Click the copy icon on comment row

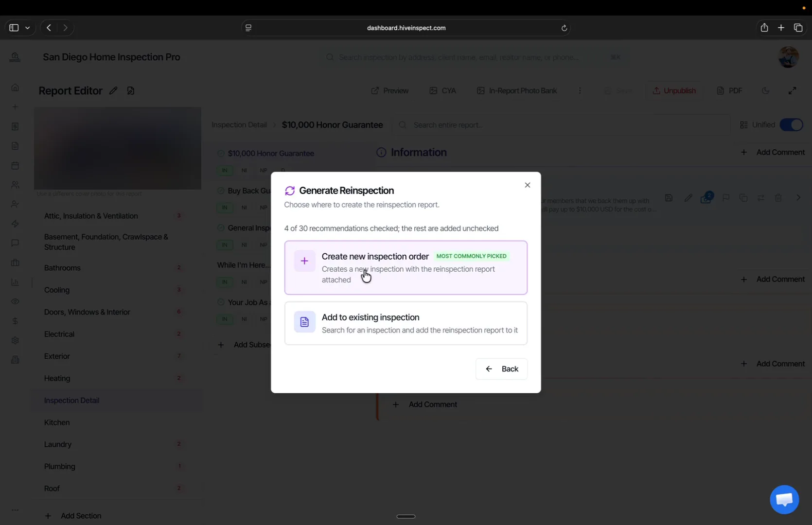(743, 198)
